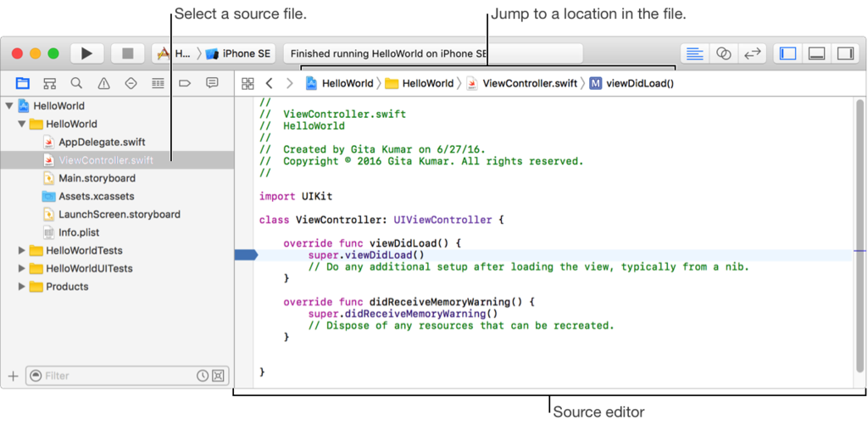Click the M method icon in jump bar
This screenshot has width=868, height=425.
click(x=596, y=84)
